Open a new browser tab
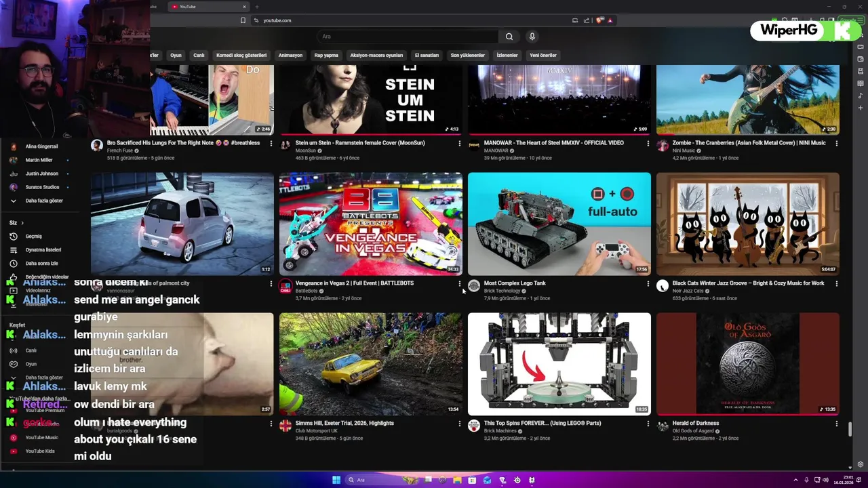The width and height of the screenshot is (868, 488). (x=256, y=7)
